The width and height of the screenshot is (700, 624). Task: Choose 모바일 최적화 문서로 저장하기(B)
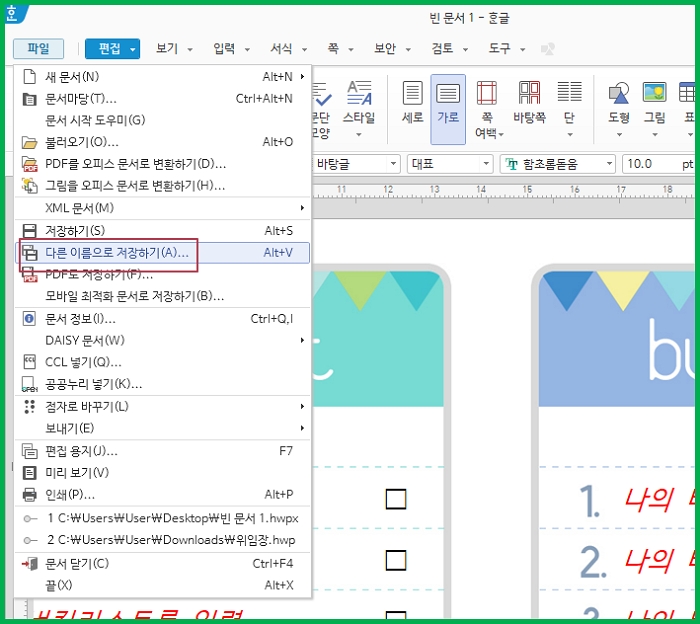[x=134, y=296]
